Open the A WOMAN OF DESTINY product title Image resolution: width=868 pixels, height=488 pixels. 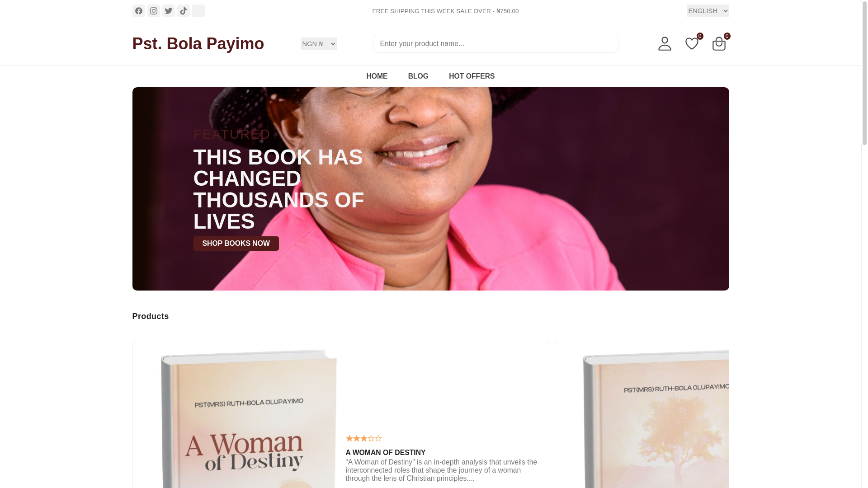[385, 452]
